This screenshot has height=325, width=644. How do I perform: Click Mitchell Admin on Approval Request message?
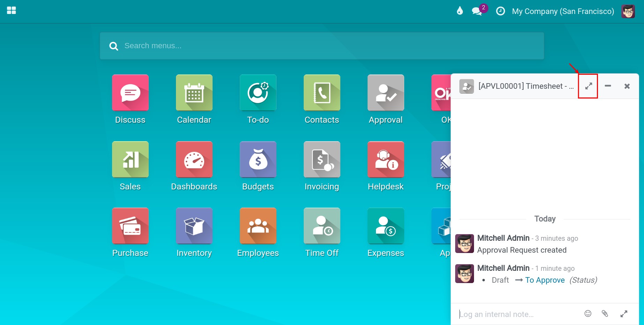click(x=503, y=238)
